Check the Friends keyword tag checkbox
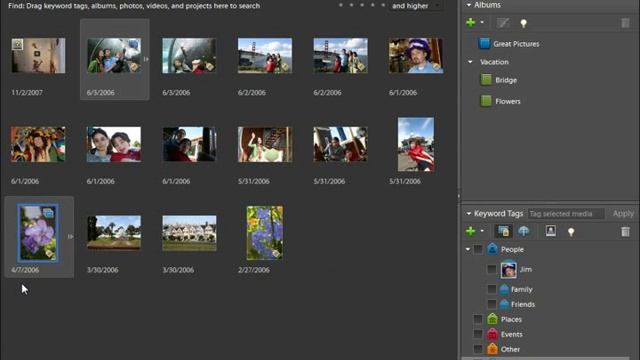Image resolution: width=640 pixels, height=360 pixels. pos(492,304)
